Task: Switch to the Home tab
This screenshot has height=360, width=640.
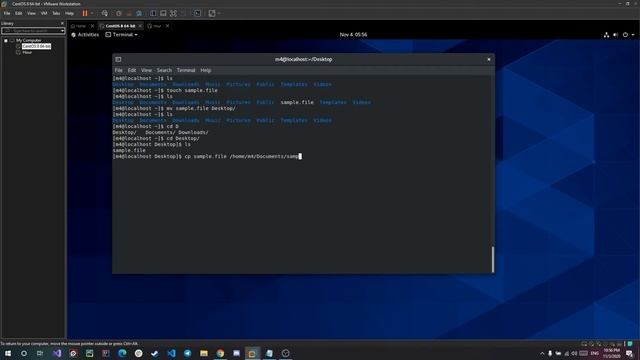Action: point(81,26)
